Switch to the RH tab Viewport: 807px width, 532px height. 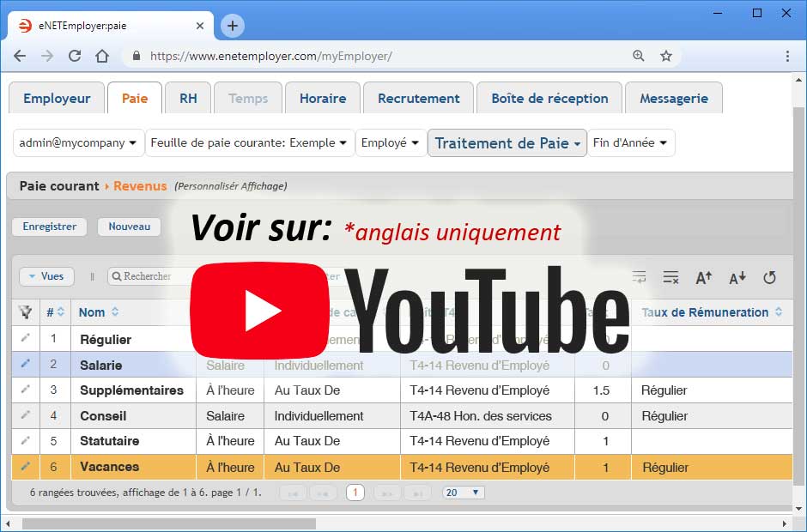(188, 97)
